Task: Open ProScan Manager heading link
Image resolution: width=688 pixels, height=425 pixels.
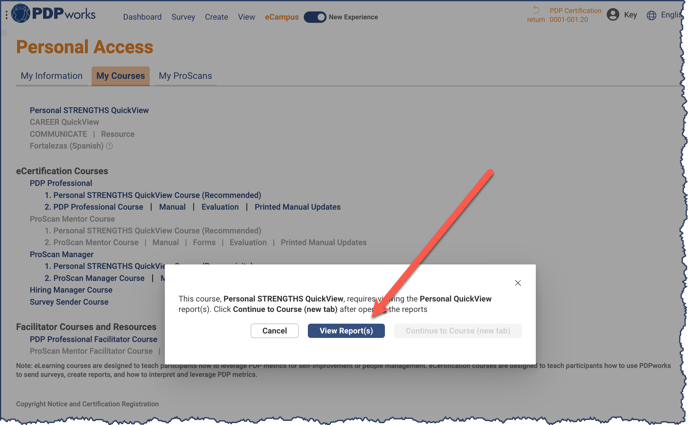Action: pos(61,254)
